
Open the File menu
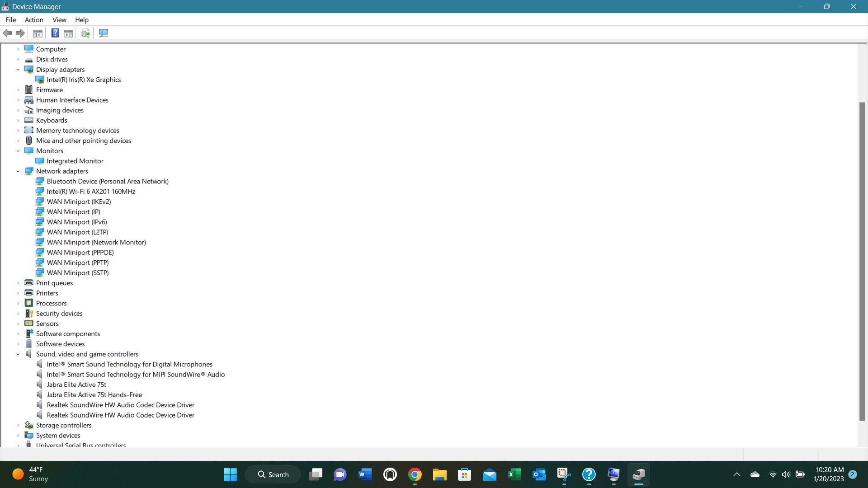(11, 20)
